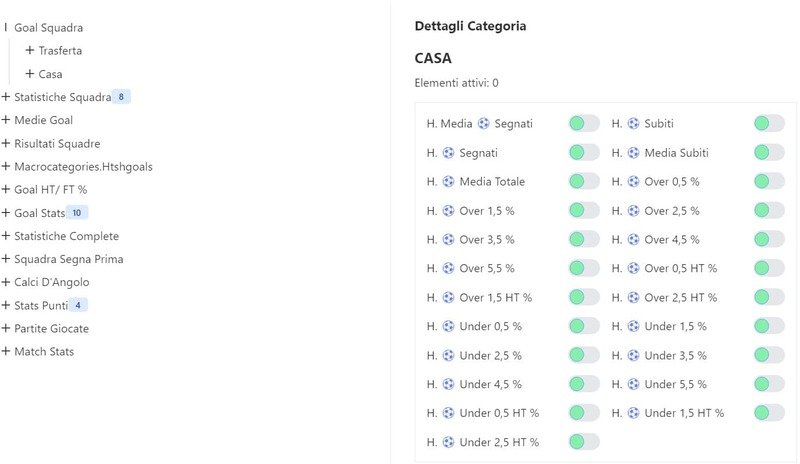This screenshot has height=464, width=800.
Task: Click the ball icon in H. Media Subiti
Action: 633,153
